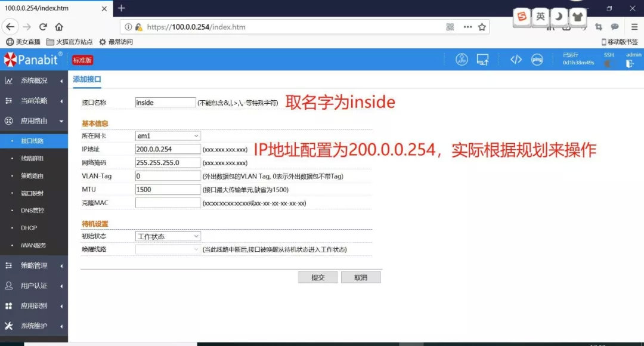The width and height of the screenshot is (644, 346).
Task: Click the admin logout door icon
Action: point(628,63)
